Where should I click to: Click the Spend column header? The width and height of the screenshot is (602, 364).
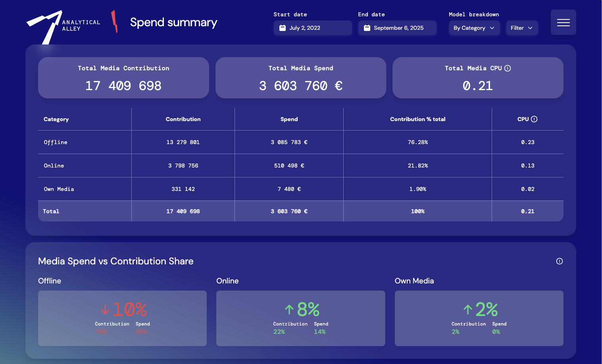coord(289,119)
